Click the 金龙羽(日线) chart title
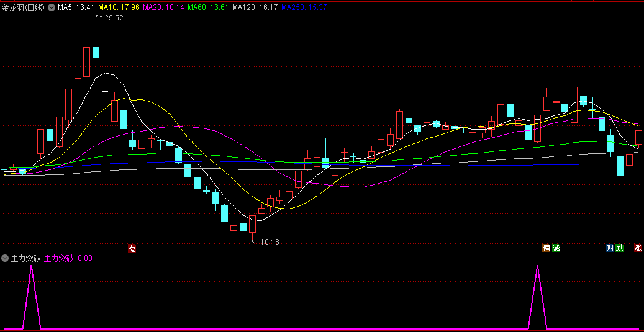Viewport: 644px width, 332px height. coord(23,7)
